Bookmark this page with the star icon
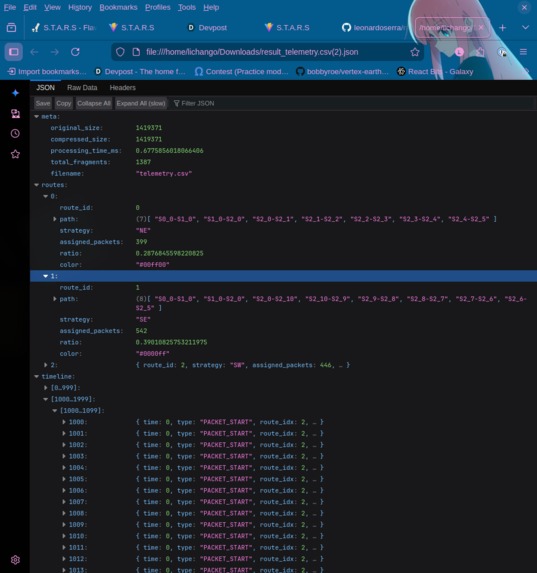537x573 pixels. pos(415,52)
